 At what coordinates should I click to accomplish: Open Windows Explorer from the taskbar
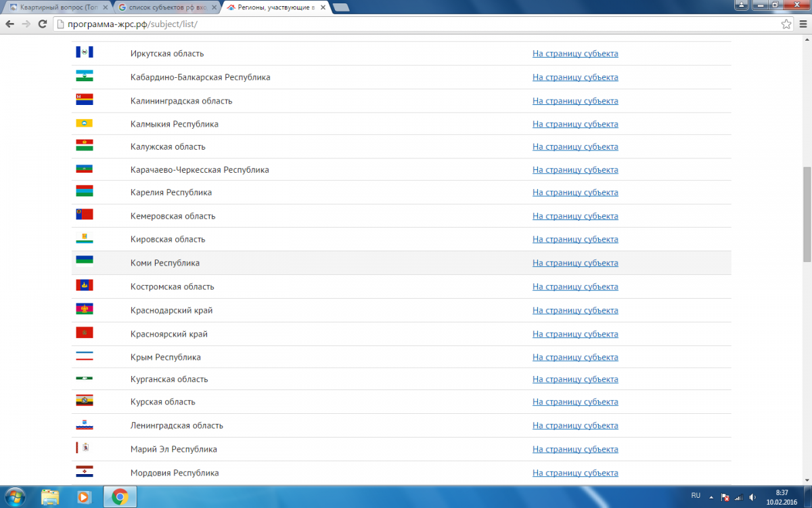coord(50,496)
